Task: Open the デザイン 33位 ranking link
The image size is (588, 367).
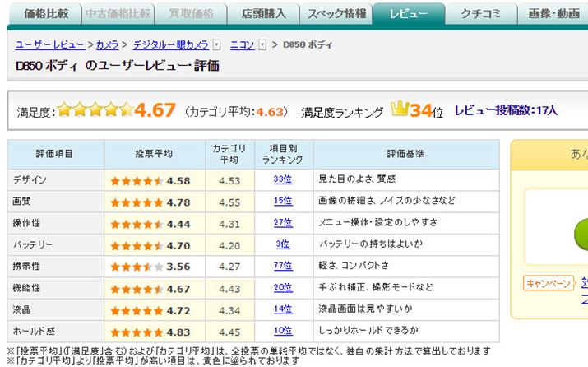Action: tap(283, 179)
